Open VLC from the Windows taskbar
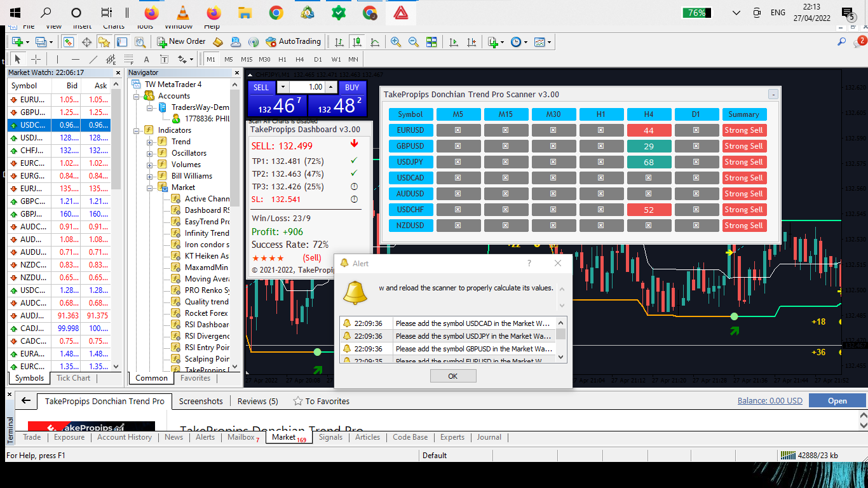This screenshot has height=488, width=868. tap(182, 13)
